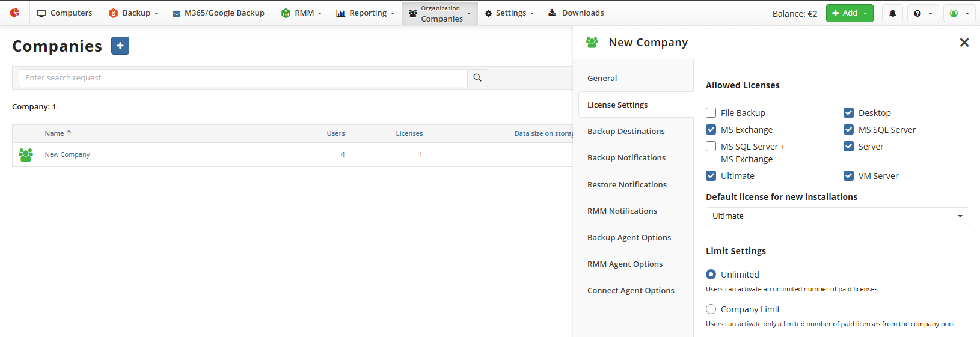Open the Downloads page
The height and width of the screenshot is (337, 980).
tap(576, 13)
